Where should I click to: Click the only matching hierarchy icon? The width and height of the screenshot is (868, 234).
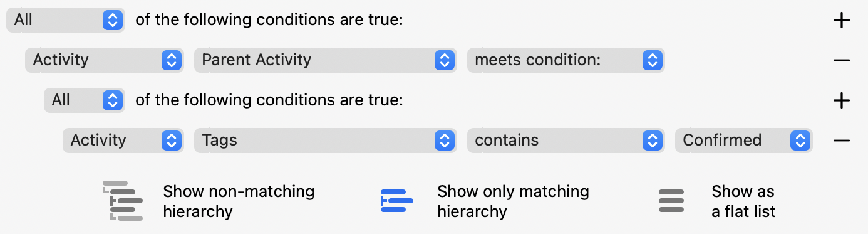click(x=397, y=201)
